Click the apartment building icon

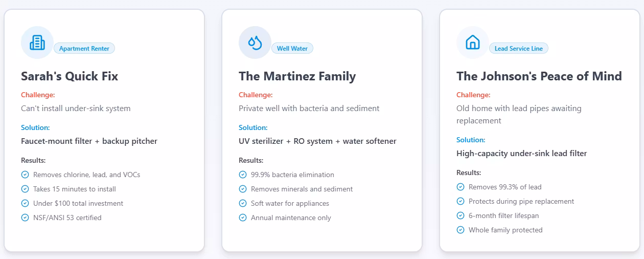(37, 42)
